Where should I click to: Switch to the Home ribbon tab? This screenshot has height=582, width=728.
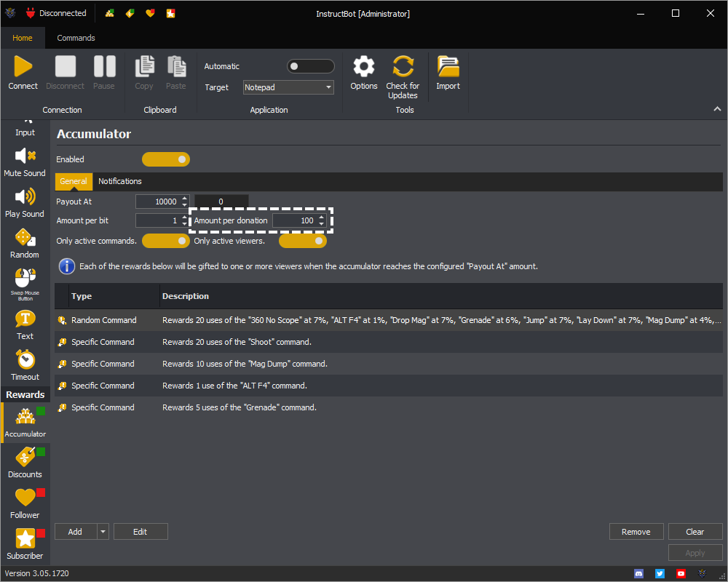23,38
